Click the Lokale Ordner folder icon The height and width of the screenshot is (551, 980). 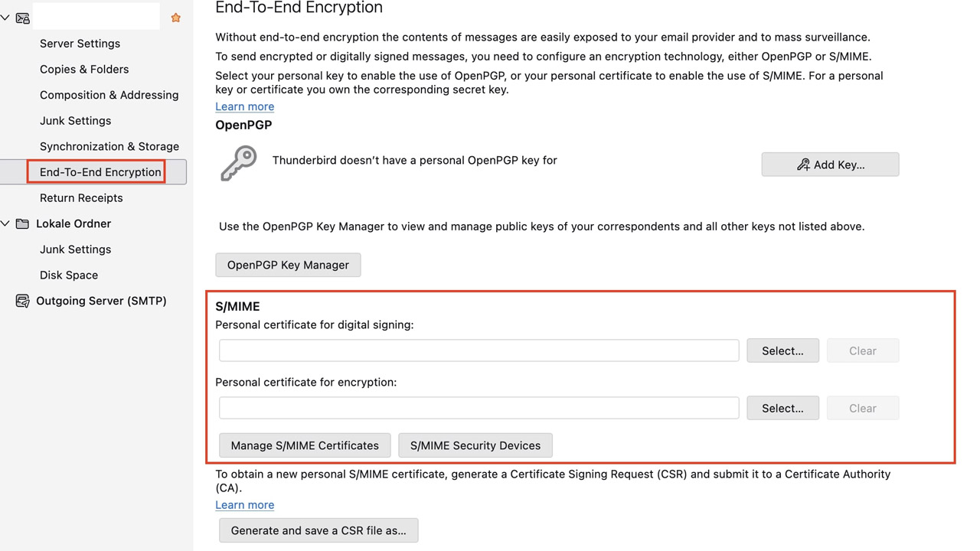coord(23,223)
